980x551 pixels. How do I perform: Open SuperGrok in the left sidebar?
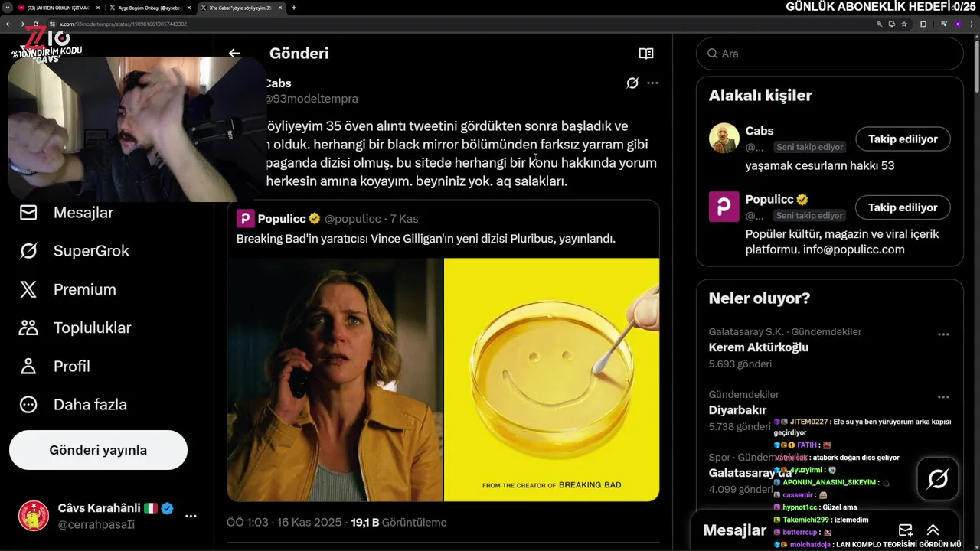pyautogui.click(x=74, y=251)
